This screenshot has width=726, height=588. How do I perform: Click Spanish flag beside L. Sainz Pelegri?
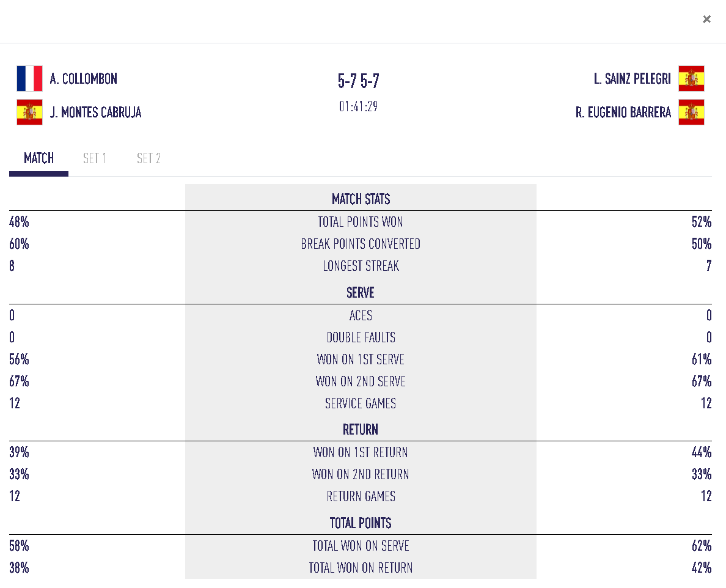pyautogui.click(x=691, y=78)
